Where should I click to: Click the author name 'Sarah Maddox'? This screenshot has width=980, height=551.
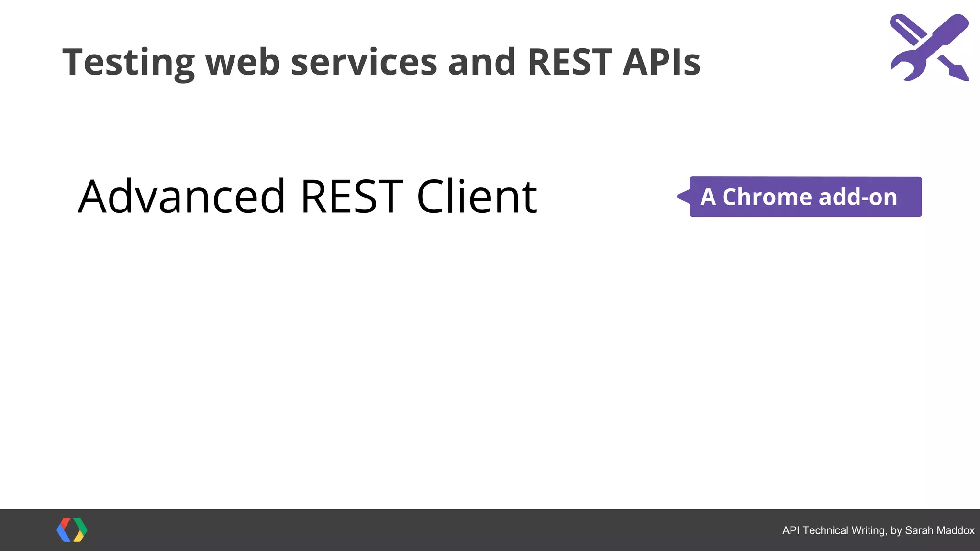(x=939, y=530)
